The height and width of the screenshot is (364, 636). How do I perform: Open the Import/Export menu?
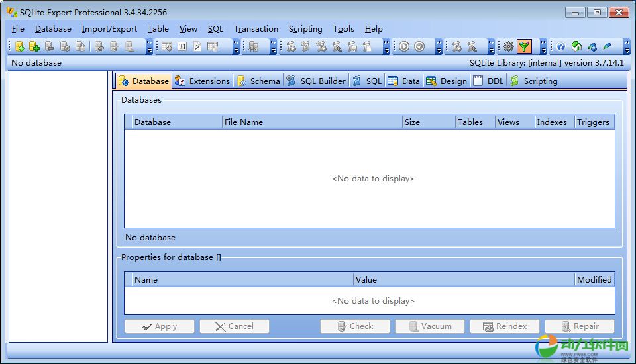tap(109, 29)
